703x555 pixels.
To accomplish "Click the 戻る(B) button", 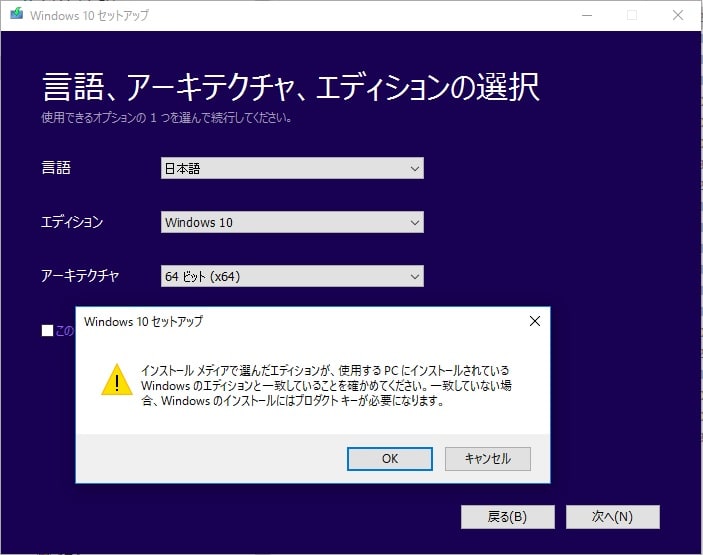I will [x=508, y=517].
